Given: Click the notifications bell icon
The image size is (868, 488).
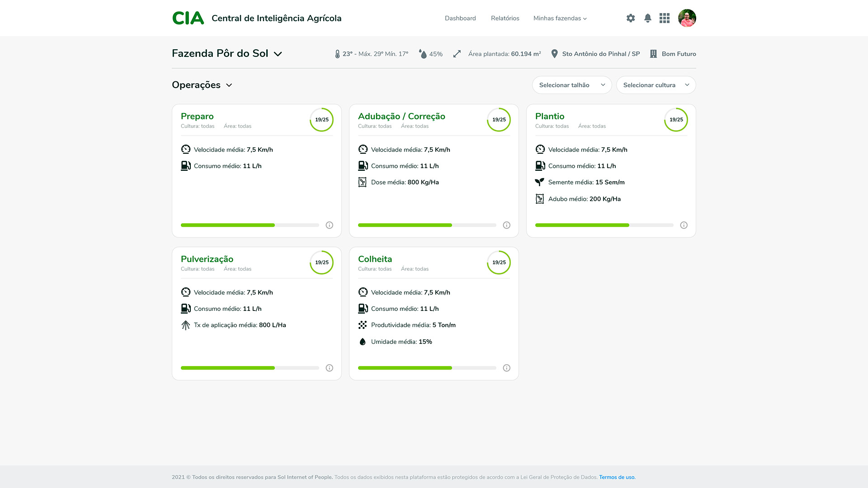Looking at the screenshot, I should pyautogui.click(x=647, y=18).
